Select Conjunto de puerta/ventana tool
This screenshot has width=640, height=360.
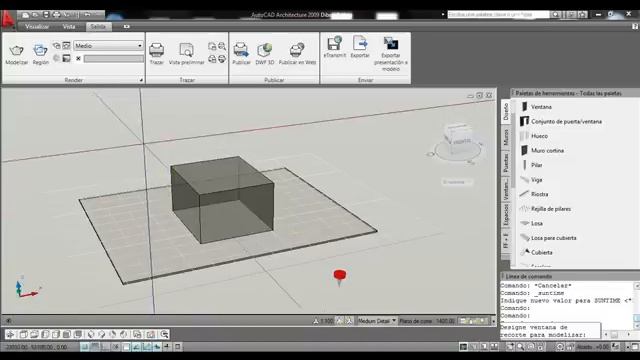(561, 122)
